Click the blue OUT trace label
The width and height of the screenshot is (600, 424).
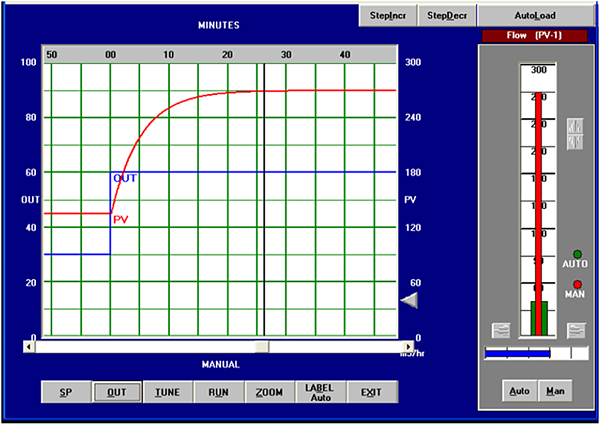pos(125,178)
